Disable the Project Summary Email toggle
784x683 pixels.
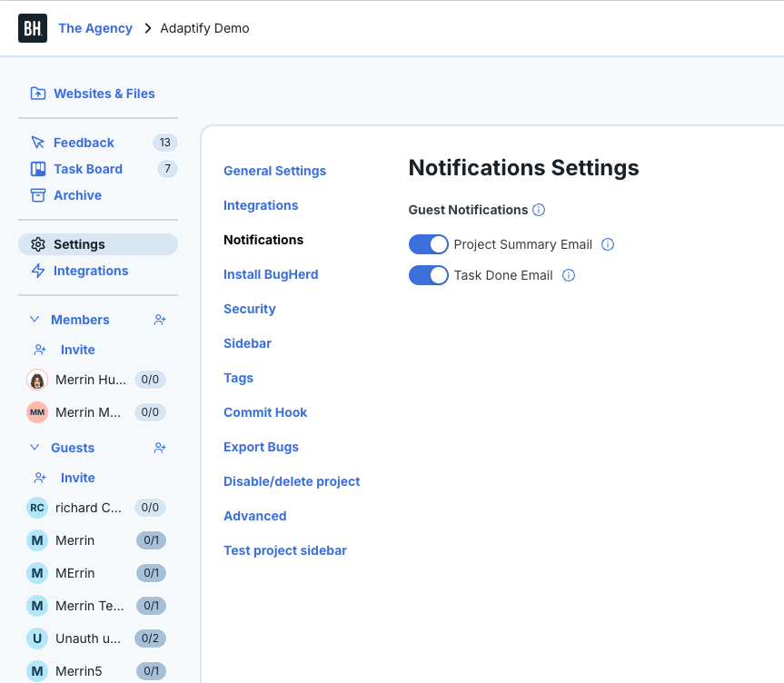tap(429, 244)
